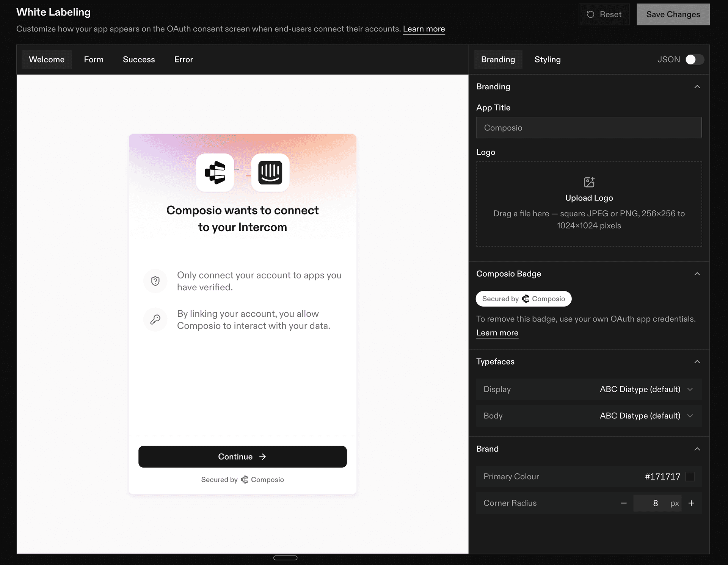Toggle the JSON switch on
Viewport: 728px width, 565px height.
pyautogui.click(x=695, y=59)
